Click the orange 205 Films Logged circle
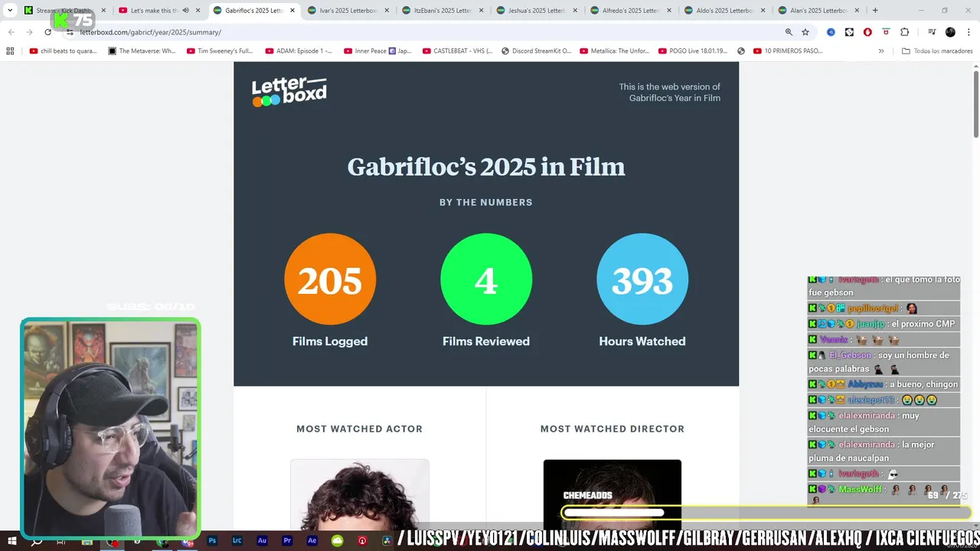The image size is (980, 551). 330,279
